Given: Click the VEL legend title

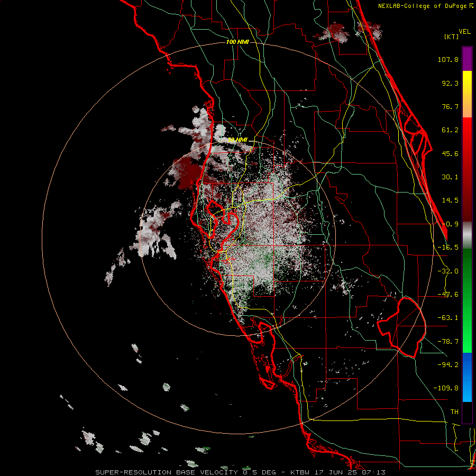Looking at the screenshot, I should (464, 32).
